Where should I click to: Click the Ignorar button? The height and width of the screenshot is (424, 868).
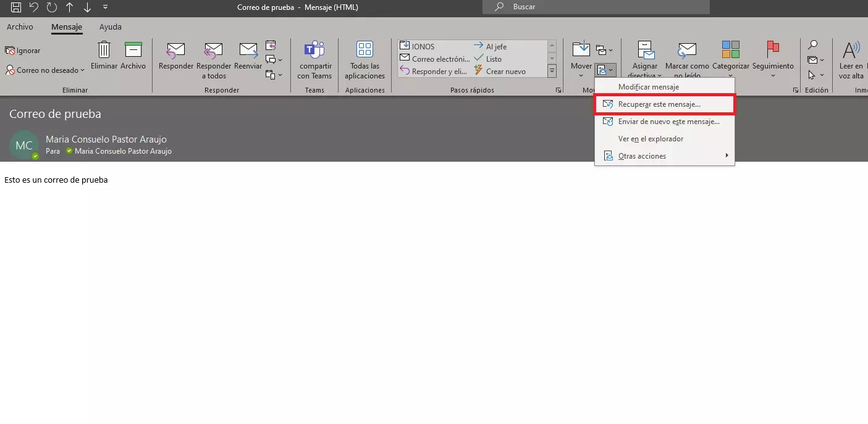[23, 51]
